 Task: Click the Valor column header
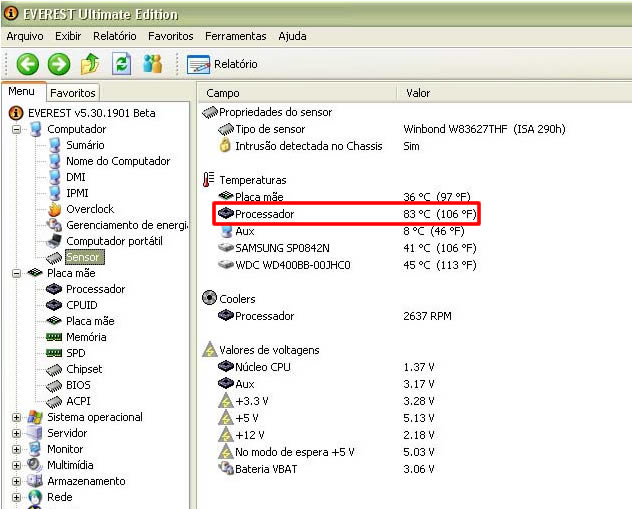(x=514, y=93)
